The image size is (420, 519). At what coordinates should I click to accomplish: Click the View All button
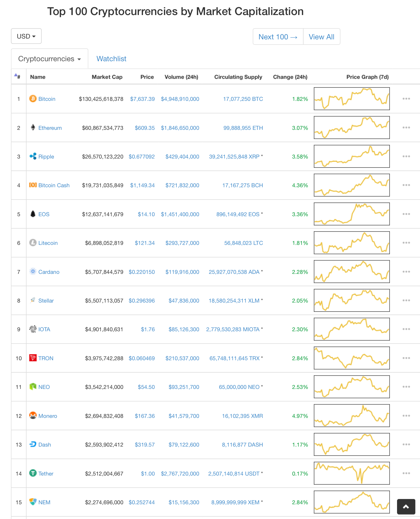click(x=322, y=37)
